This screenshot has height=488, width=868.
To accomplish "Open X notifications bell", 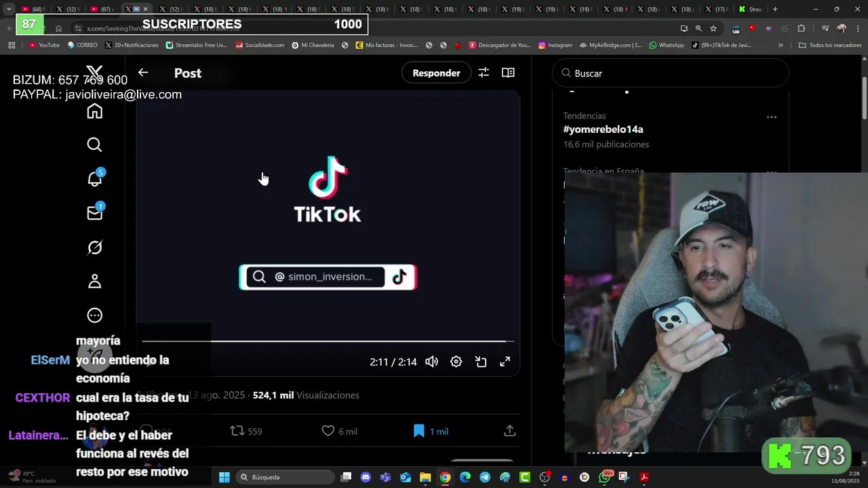I will click(95, 179).
